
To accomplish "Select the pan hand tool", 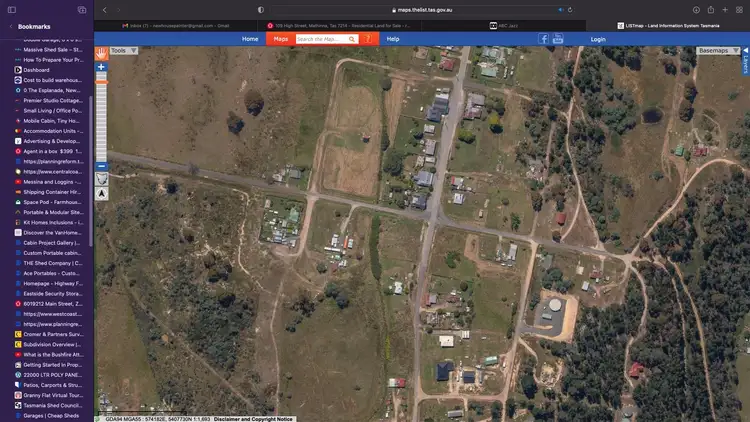I will [x=101, y=51].
